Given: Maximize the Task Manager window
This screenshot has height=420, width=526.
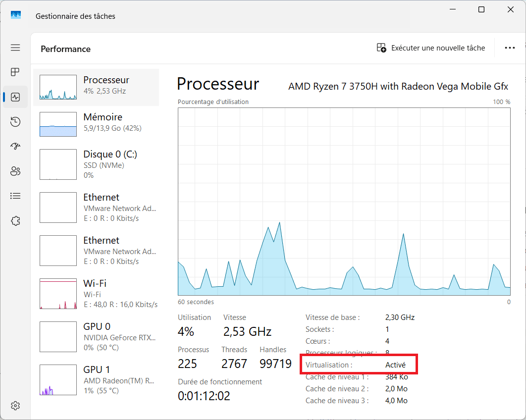Looking at the screenshot, I should click(481, 9).
